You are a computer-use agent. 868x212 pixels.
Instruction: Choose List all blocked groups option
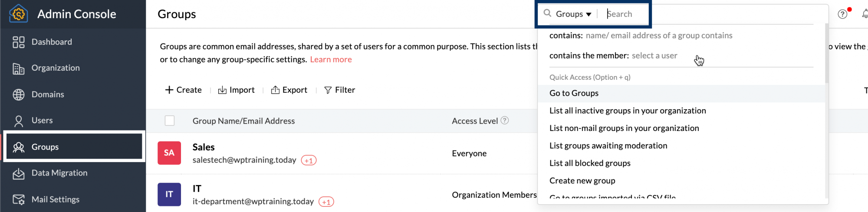[590, 163]
